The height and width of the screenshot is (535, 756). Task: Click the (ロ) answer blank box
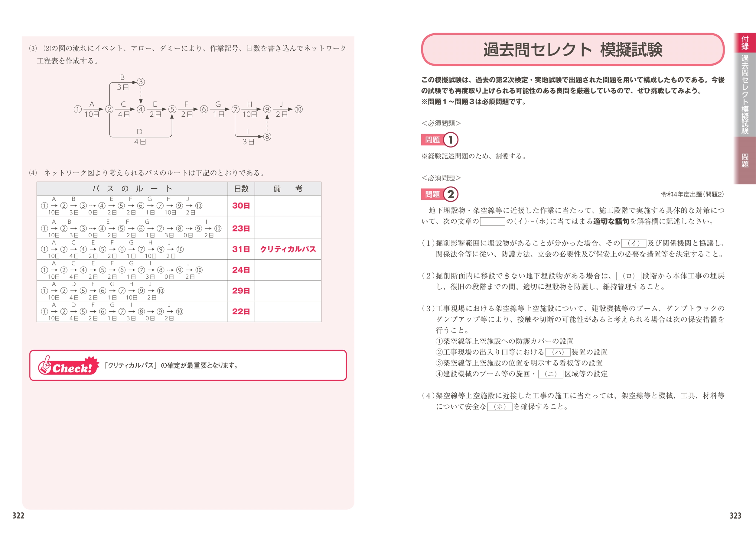point(628,276)
